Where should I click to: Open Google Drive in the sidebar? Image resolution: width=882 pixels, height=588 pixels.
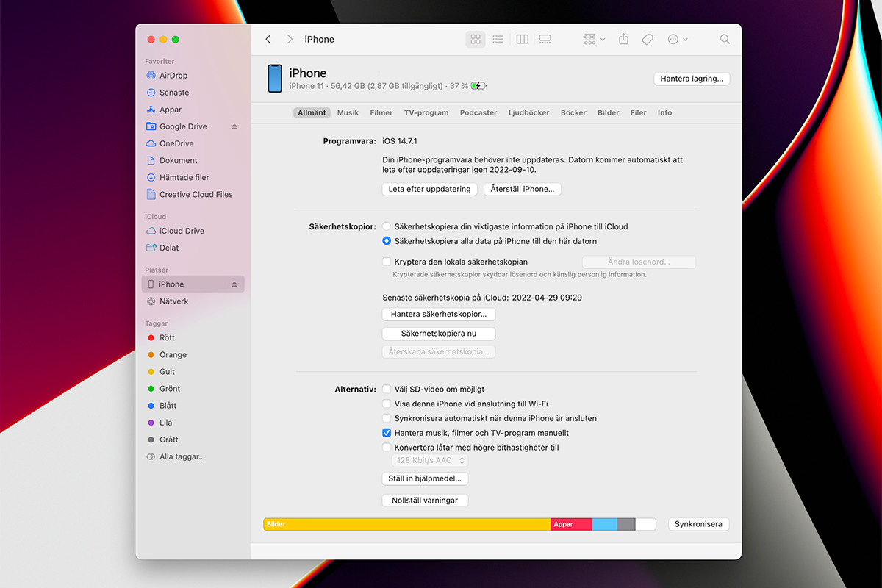pyautogui.click(x=183, y=126)
